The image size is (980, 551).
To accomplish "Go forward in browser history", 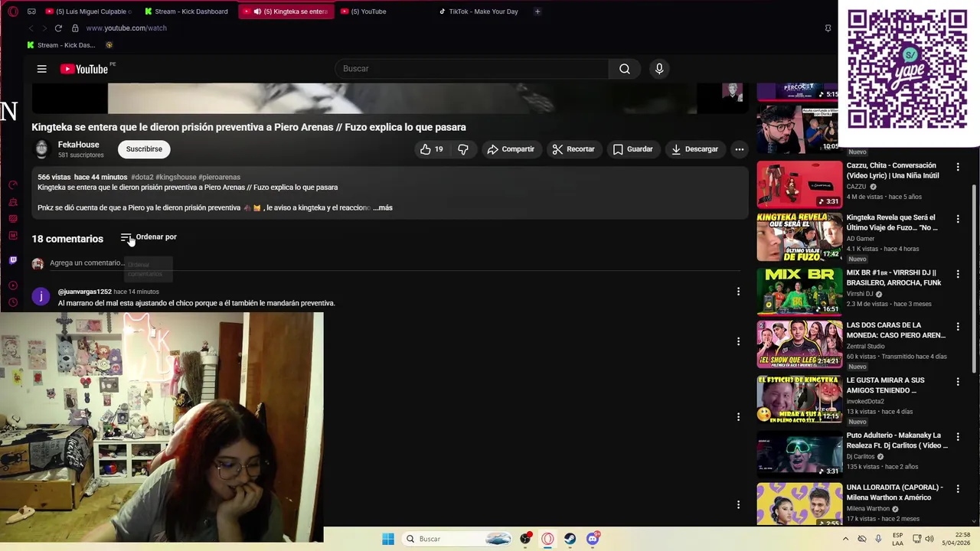I will coord(44,28).
